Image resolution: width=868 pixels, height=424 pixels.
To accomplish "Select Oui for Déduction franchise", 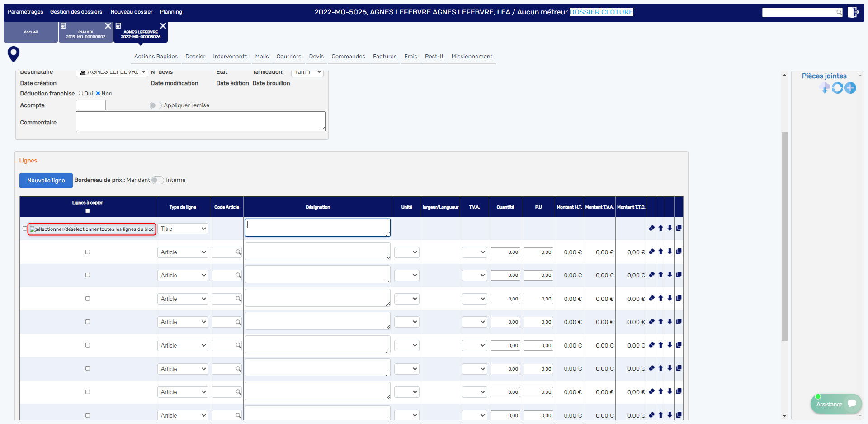I will pyautogui.click(x=81, y=94).
